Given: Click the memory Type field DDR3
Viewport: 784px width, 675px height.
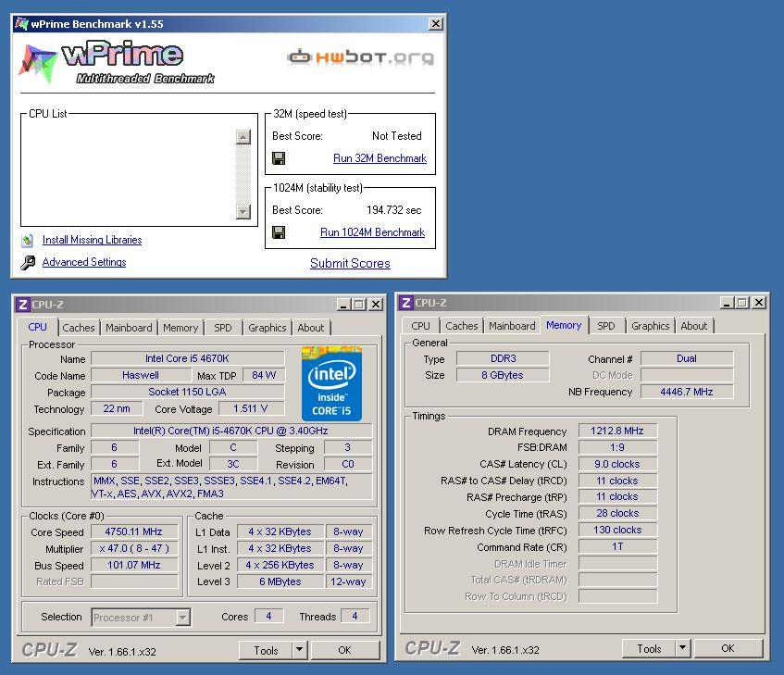Looking at the screenshot, I should tap(503, 358).
